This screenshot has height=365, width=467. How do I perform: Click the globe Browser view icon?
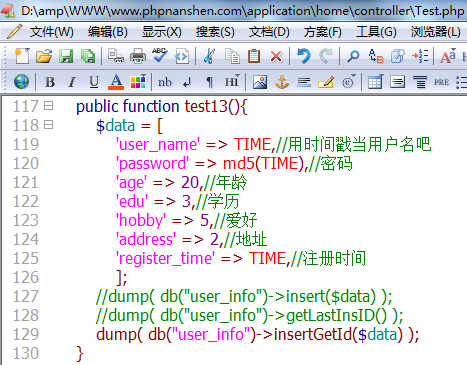click(x=21, y=82)
